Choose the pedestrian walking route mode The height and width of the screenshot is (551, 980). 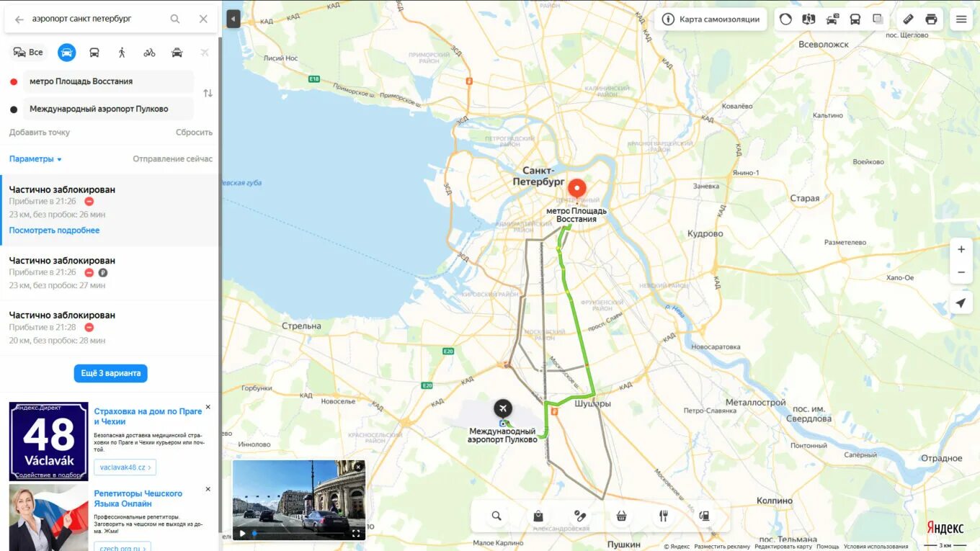click(122, 53)
